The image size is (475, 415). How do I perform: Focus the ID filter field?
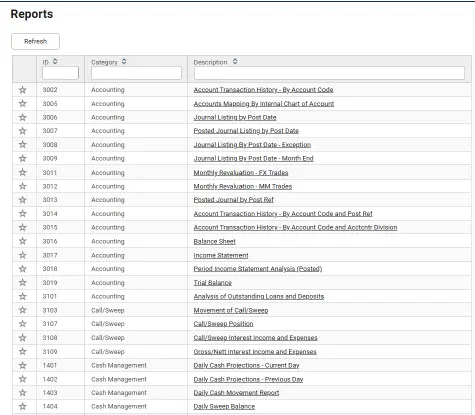point(60,73)
